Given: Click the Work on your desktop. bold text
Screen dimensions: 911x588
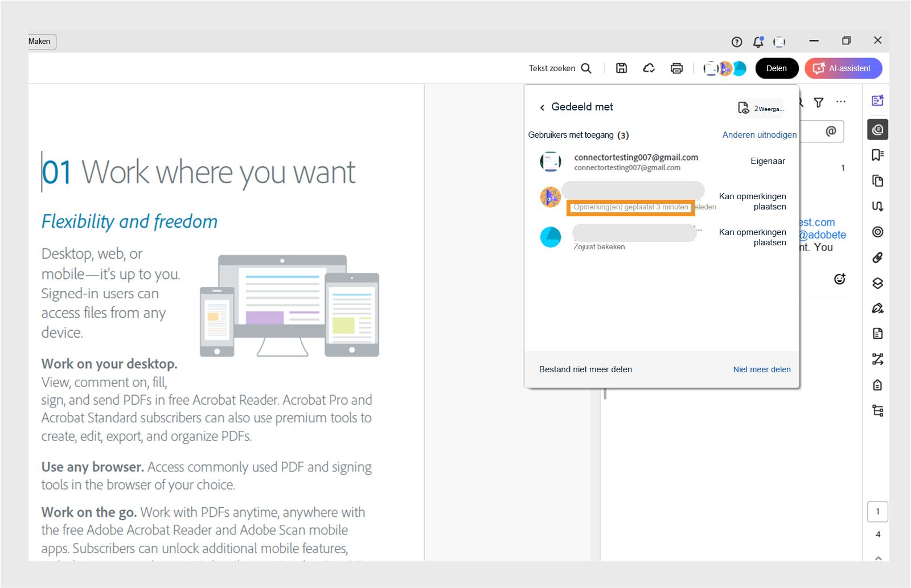Looking at the screenshot, I should point(109,364).
